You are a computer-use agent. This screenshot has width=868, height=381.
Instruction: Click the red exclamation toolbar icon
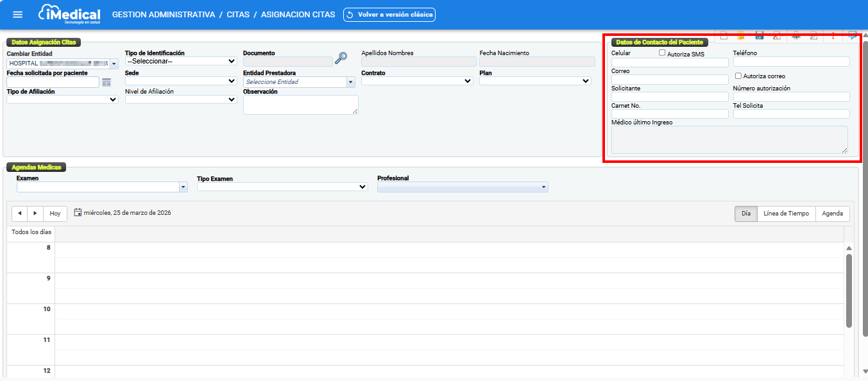tap(833, 36)
